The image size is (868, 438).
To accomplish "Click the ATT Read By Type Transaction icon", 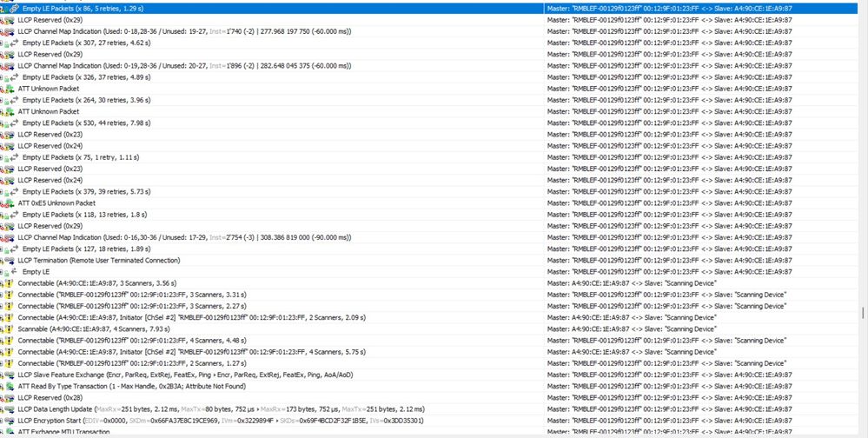I will (10, 387).
